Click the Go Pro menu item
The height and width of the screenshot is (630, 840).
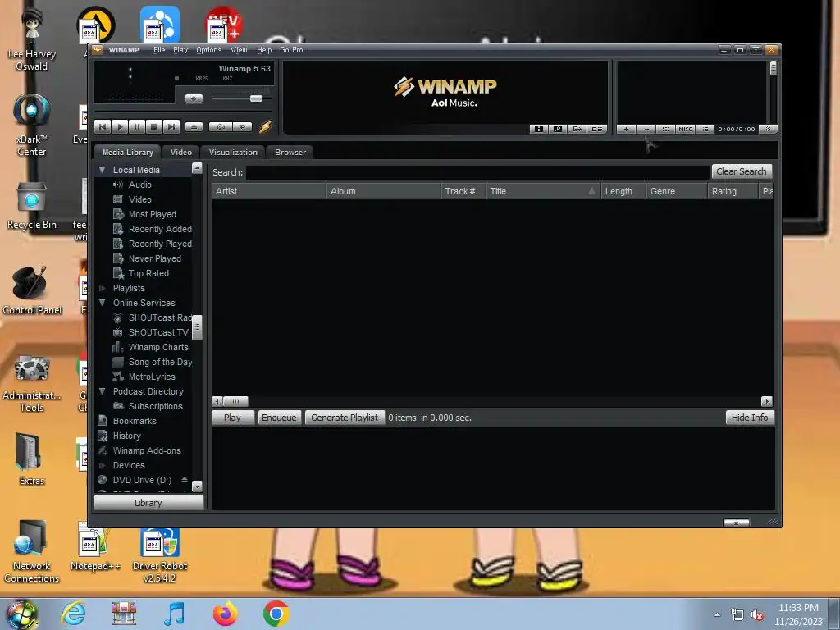(291, 50)
